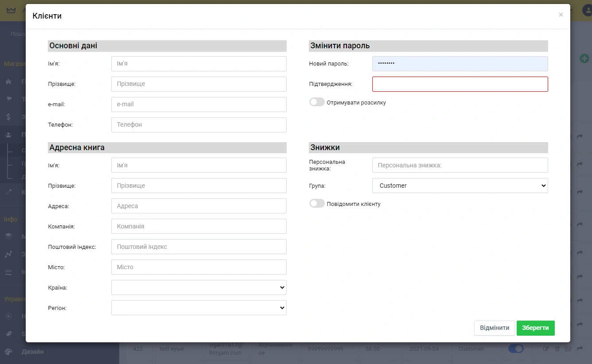The width and height of the screenshot is (592, 364).
Task: Toggle the status switch in the test eysie row
Action: 516,349
